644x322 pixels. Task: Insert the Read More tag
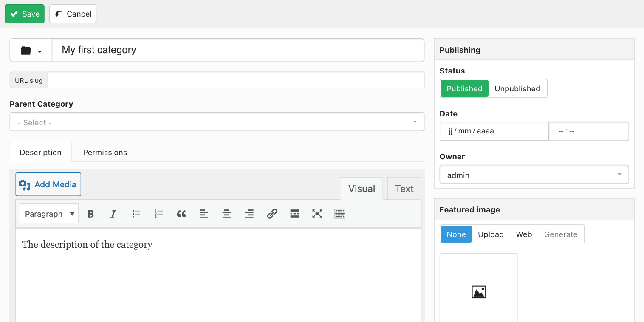295,214
